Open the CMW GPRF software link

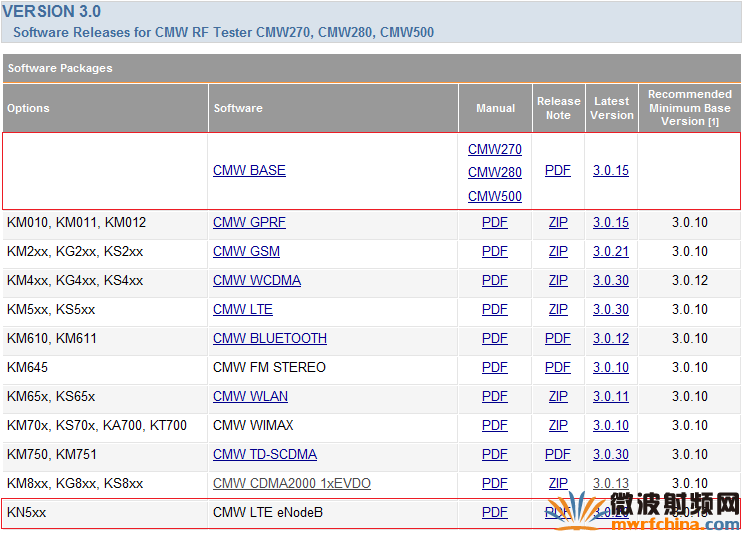pyautogui.click(x=249, y=222)
